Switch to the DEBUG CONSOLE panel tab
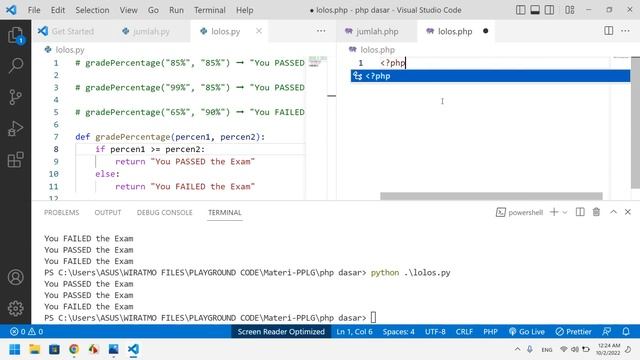The image size is (640, 360). (x=164, y=212)
